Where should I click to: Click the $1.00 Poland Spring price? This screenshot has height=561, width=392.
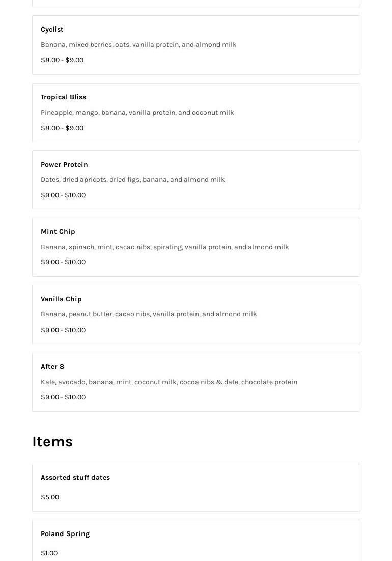click(x=49, y=553)
